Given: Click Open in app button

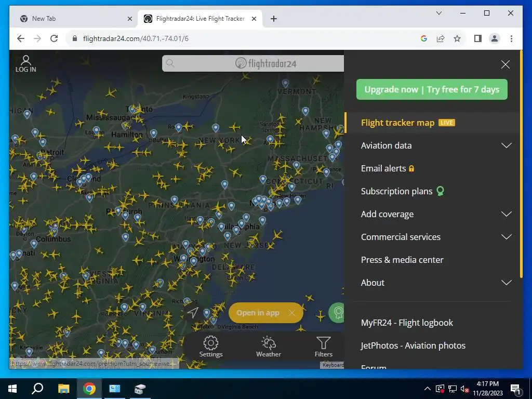Looking at the screenshot, I should pos(258,313).
